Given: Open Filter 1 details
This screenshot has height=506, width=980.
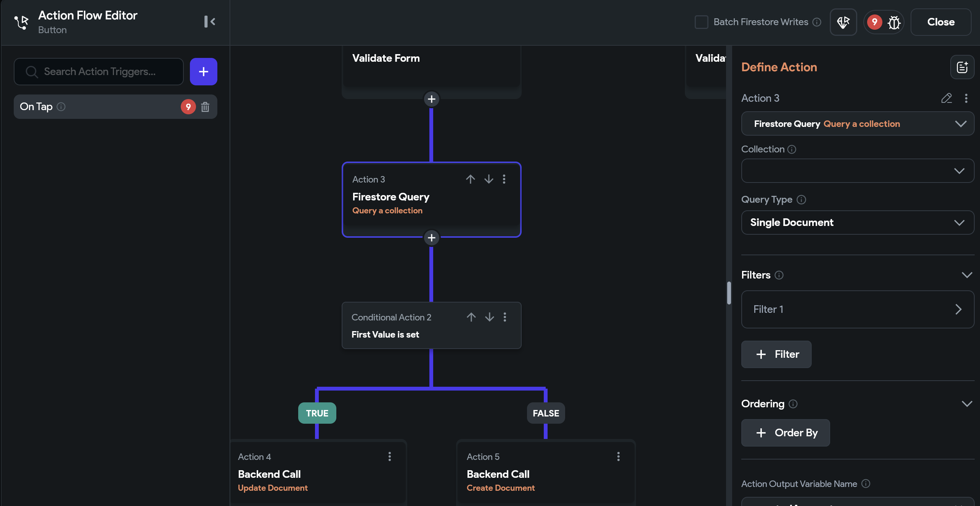Looking at the screenshot, I should pos(857,309).
